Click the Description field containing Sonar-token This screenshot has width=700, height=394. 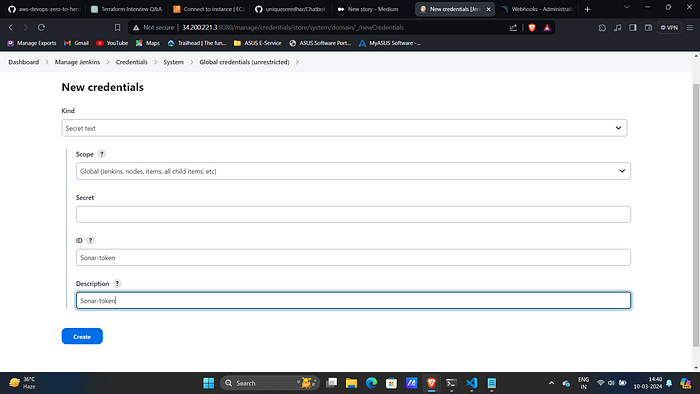coord(353,300)
